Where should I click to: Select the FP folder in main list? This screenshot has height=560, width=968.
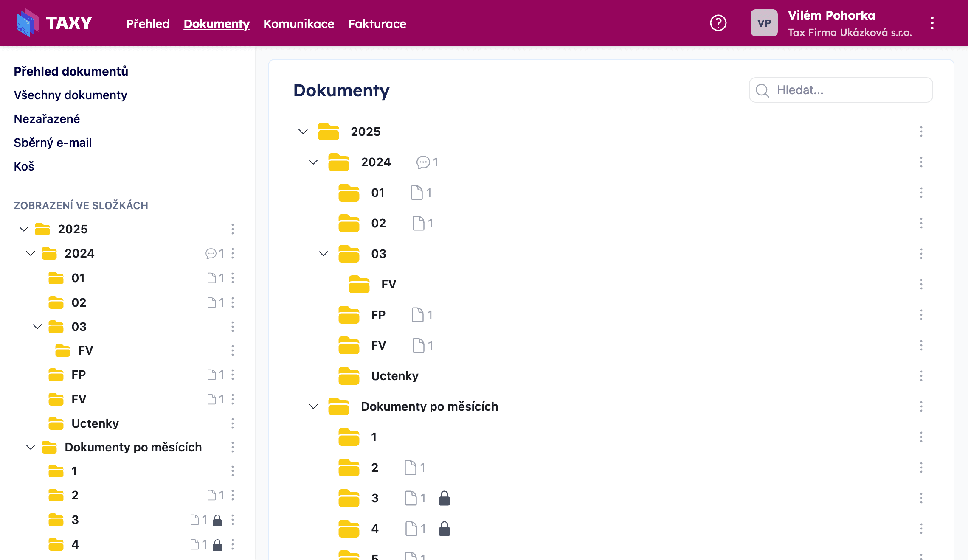[x=378, y=315]
